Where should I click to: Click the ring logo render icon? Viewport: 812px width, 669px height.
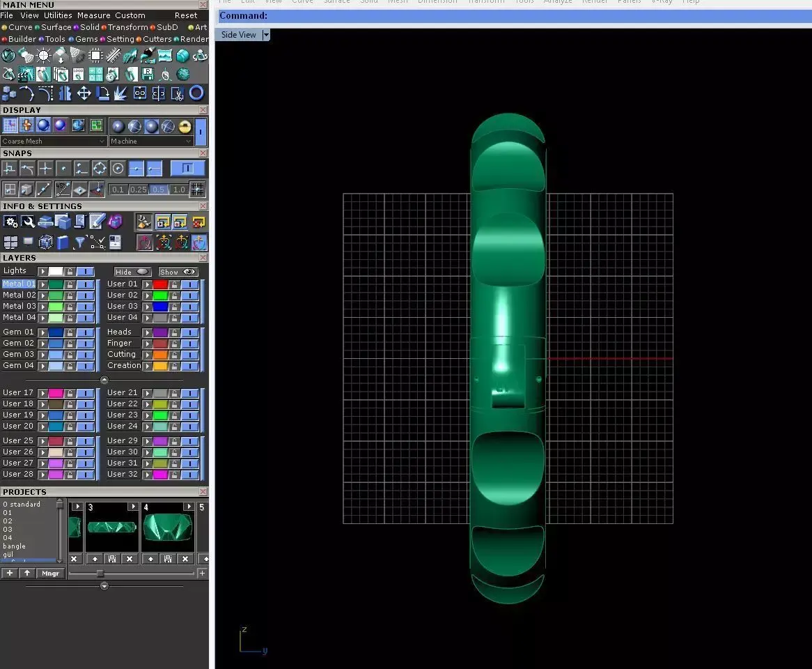coord(78,75)
